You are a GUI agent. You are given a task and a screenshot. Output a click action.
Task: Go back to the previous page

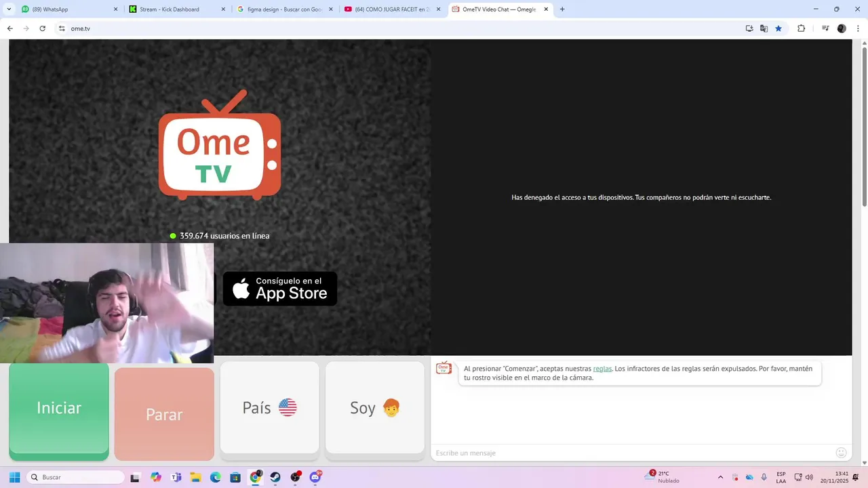pos(9,28)
